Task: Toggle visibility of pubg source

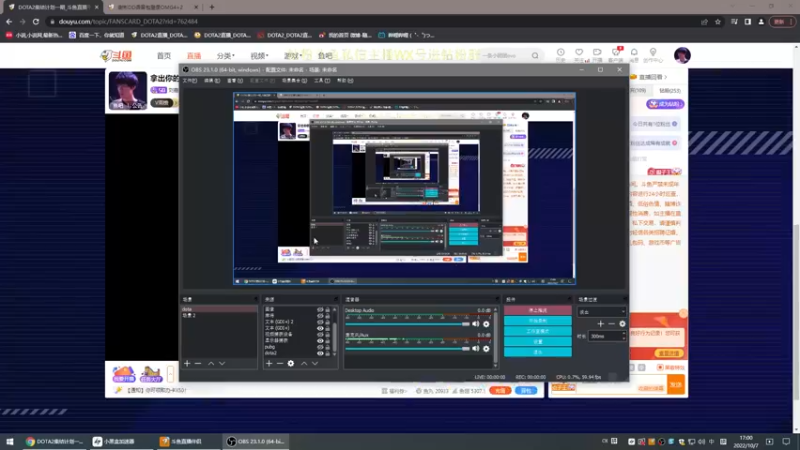Action: point(320,347)
